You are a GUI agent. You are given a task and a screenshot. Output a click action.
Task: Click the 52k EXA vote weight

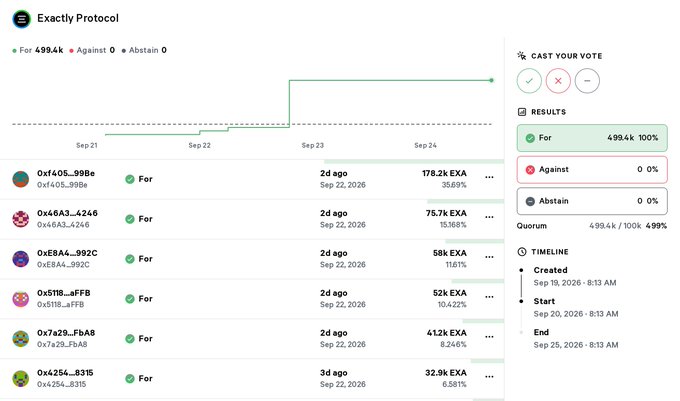click(450, 293)
